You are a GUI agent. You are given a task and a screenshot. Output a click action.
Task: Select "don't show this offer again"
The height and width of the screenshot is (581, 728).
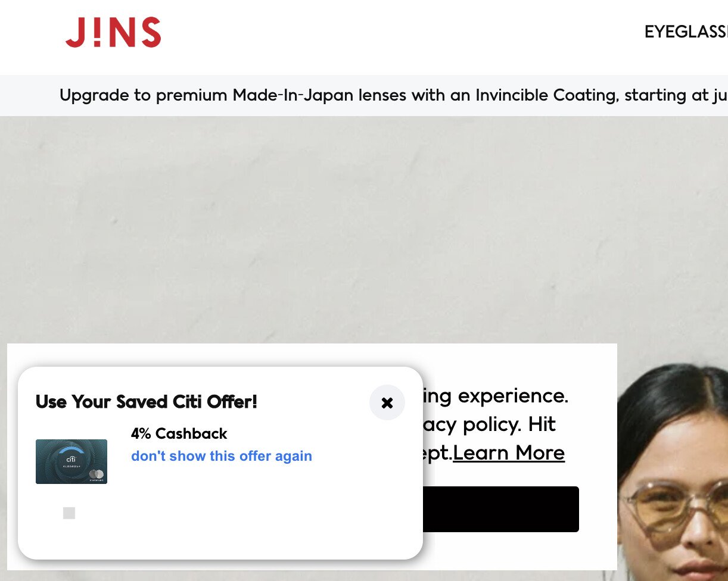coord(222,456)
